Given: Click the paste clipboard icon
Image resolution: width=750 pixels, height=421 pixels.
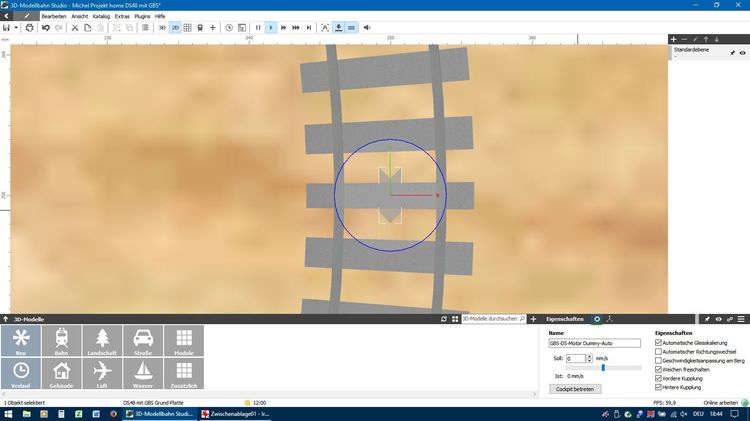Looking at the screenshot, I should [100, 28].
